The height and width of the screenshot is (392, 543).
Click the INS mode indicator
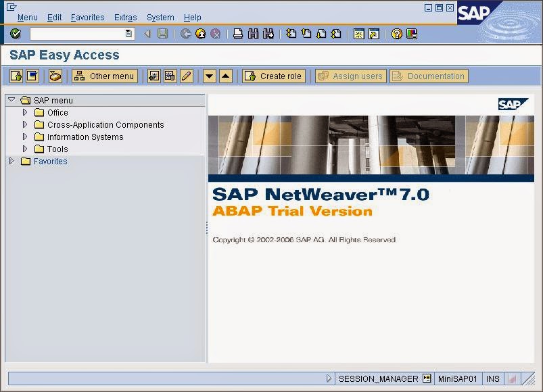point(493,379)
